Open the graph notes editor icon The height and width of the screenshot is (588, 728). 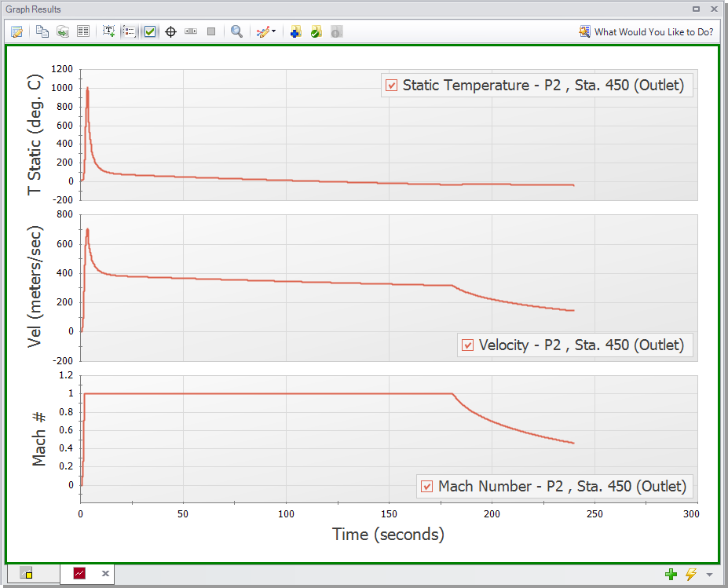(x=16, y=31)
